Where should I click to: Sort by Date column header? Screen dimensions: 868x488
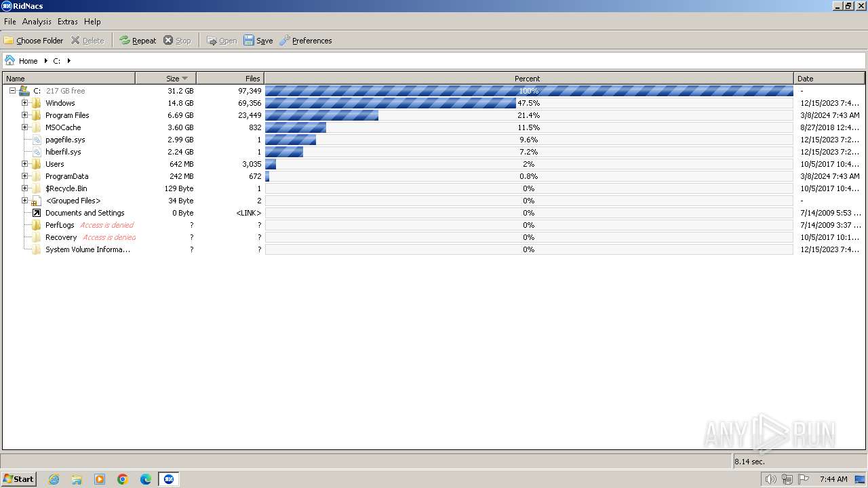829,79
